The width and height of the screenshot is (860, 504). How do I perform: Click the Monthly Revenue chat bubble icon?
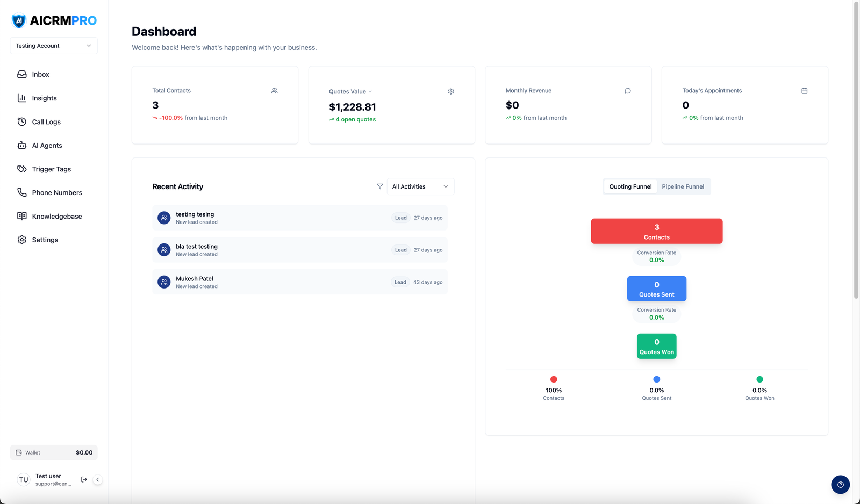[628, 91]
